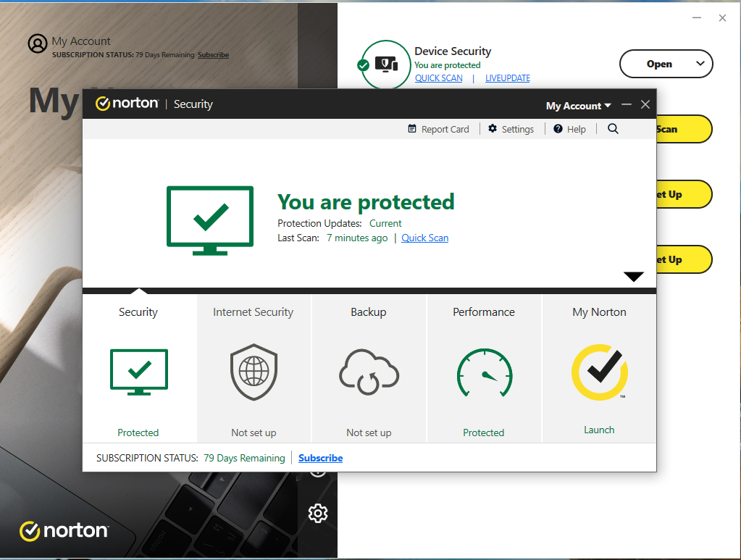Open the Report Card icon
741x560 pixels.
tap(412, 128)
